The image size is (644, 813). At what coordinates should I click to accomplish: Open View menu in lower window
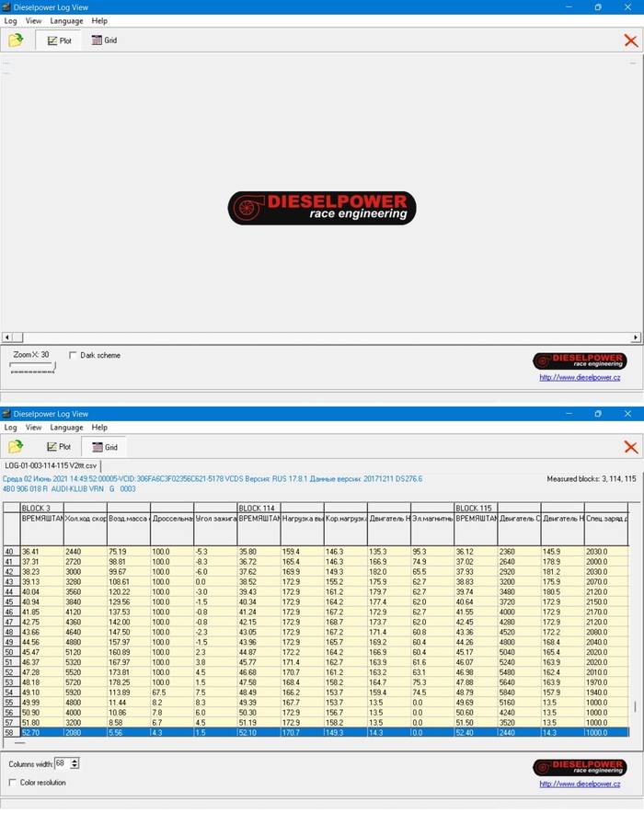[x=33, y=428]
